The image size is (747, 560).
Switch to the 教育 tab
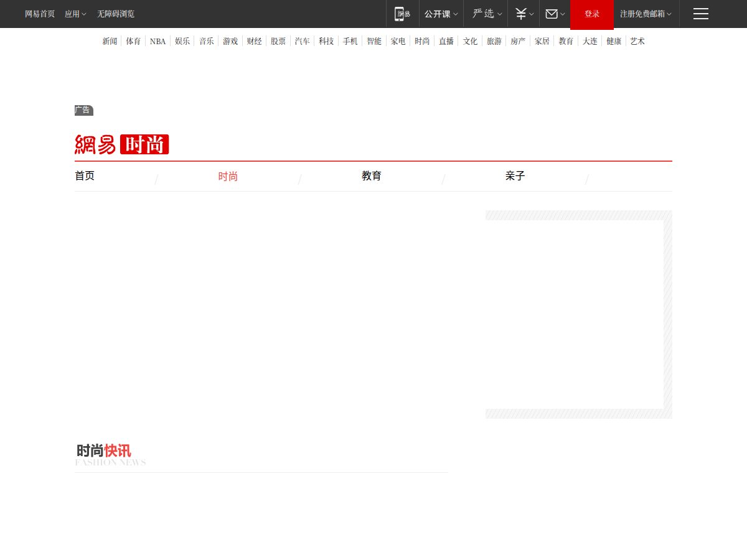372,176
